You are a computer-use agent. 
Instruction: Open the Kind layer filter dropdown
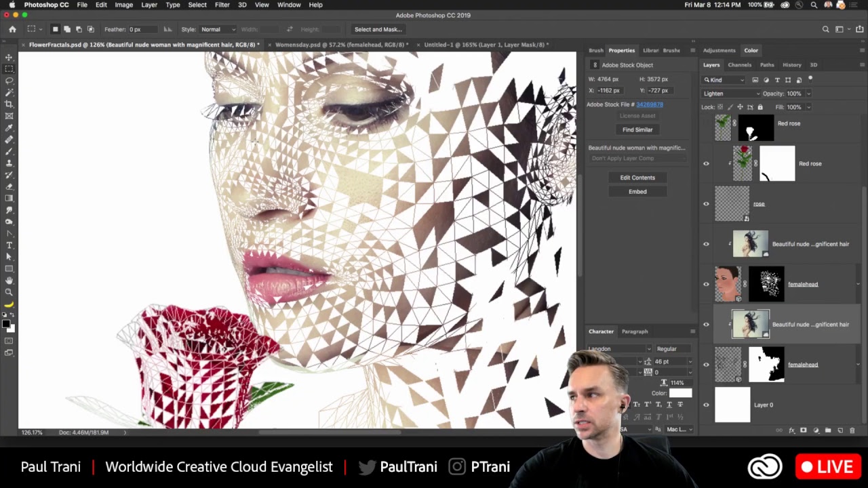(x=724, y=80)
